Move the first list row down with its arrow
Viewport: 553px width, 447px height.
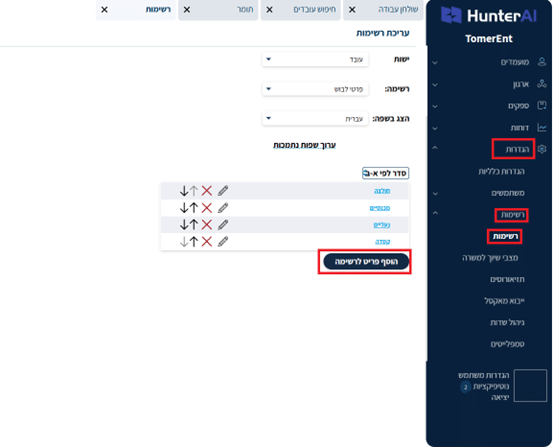pos(184,191)
